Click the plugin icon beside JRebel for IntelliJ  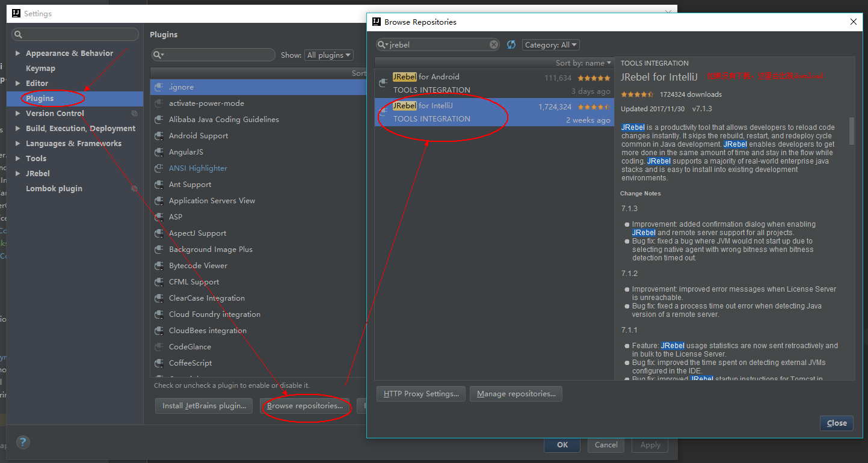pyautogui.click(x=383, y=112)
